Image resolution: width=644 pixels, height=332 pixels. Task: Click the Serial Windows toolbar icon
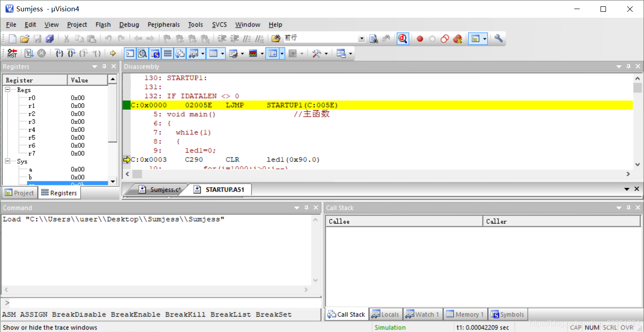coord(234,54)
